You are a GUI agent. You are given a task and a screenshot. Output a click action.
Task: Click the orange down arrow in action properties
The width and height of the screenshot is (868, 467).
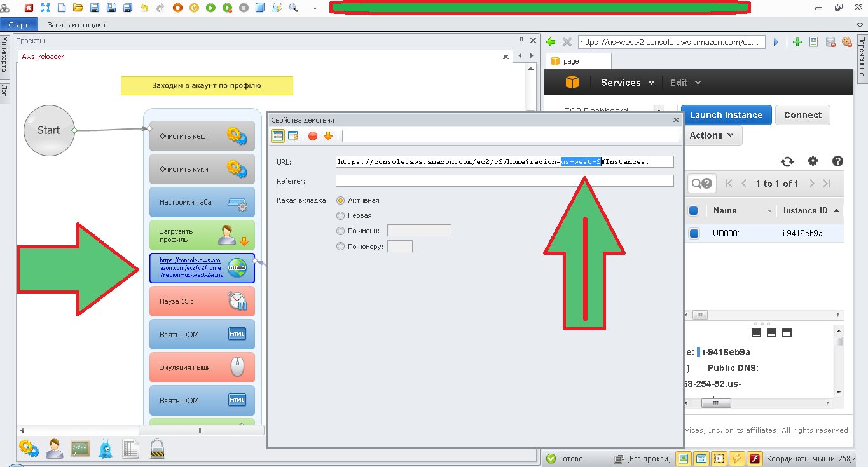click(x=328, y=135)
